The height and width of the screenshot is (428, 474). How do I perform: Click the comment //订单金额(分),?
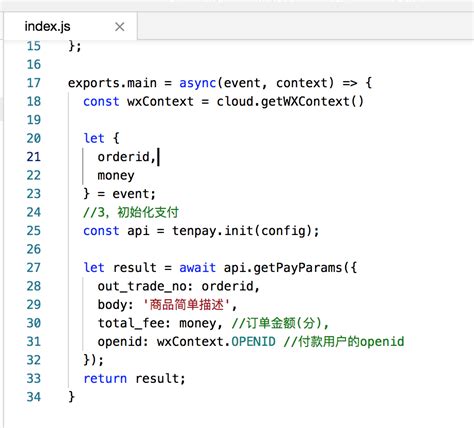(280, 323)
